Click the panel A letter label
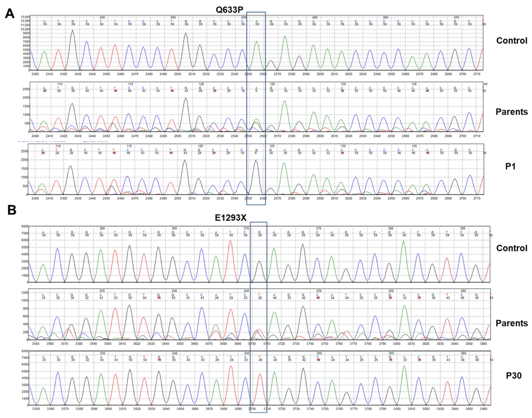Viewport: 532px width, 418px height. tap(9, 13)
